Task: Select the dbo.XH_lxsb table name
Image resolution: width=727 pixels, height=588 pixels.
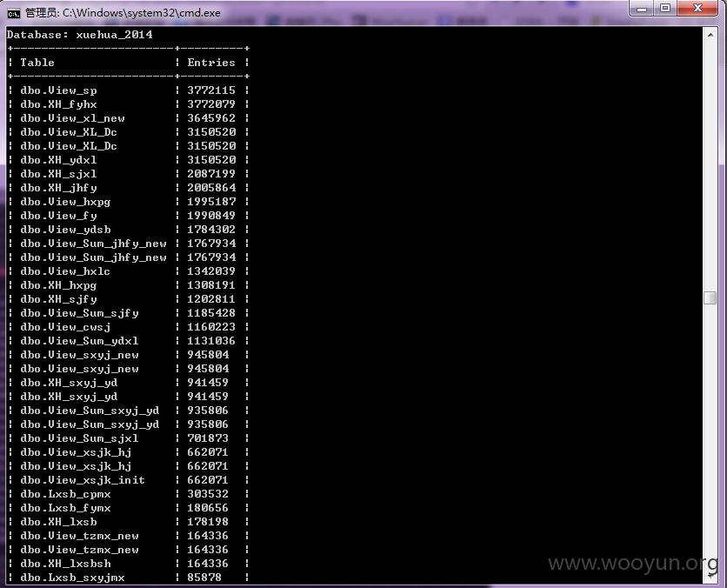Action: click(58, 522)
